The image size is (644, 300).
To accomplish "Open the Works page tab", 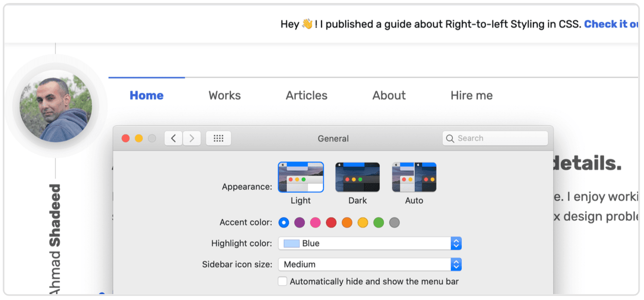I will [225, 96].
